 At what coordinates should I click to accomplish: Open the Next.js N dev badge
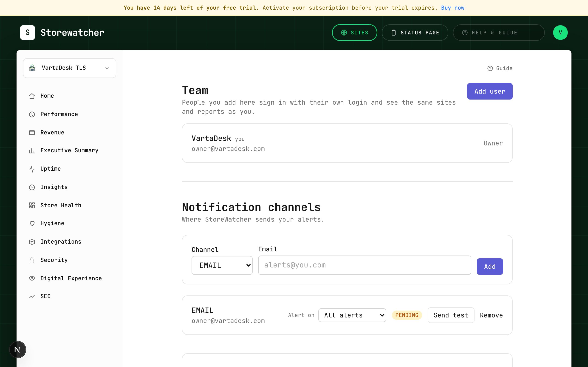[x=17, y=350]
